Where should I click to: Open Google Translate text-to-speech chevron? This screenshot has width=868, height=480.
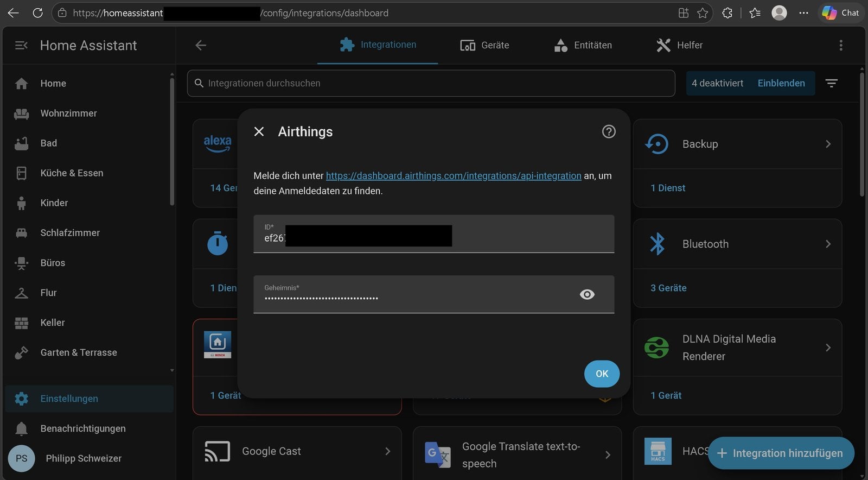[x=608, y=455]
